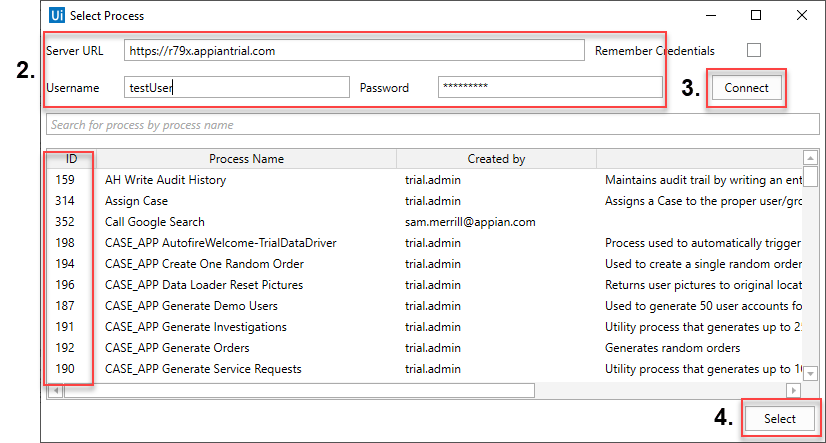
Task: Click ID cell 191
Action: (65, 327)
